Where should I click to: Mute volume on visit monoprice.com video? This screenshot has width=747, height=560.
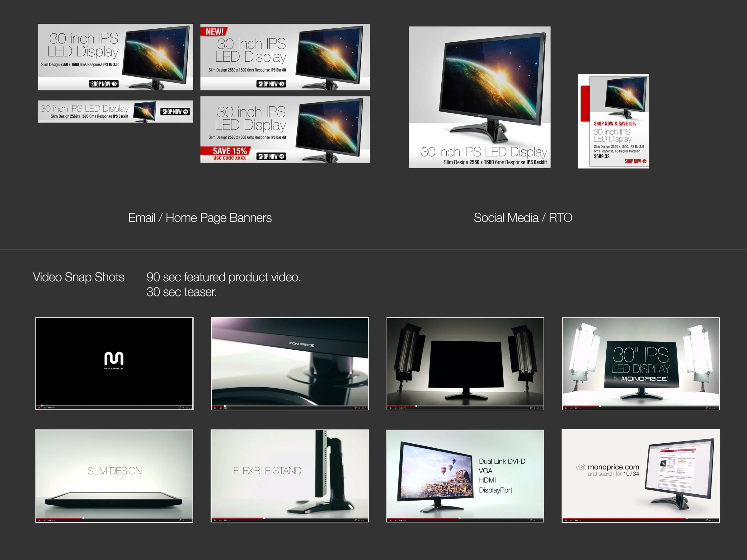[571, 520]
